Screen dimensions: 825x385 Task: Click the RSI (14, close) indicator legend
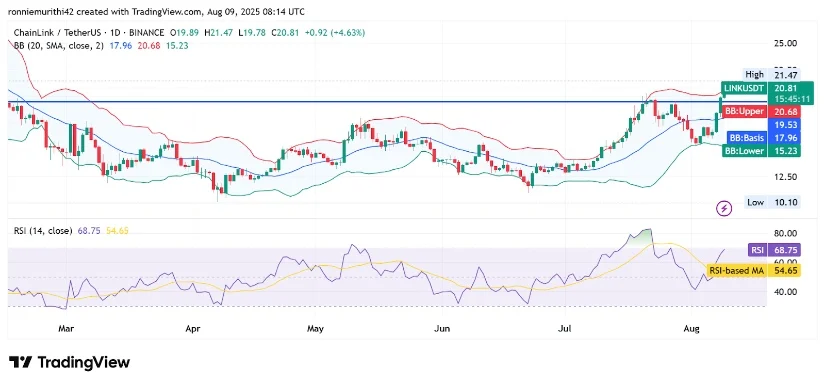click(43, 231)
